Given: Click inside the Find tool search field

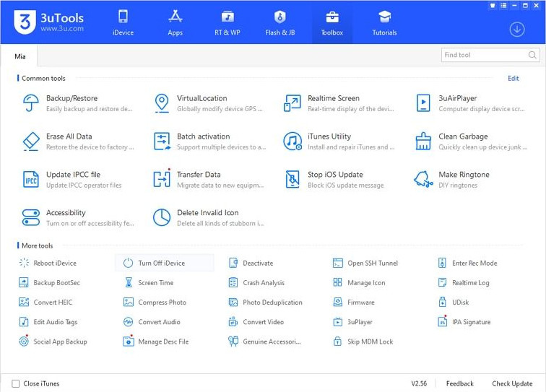Looking at the screenshot, I should point(484,55).
